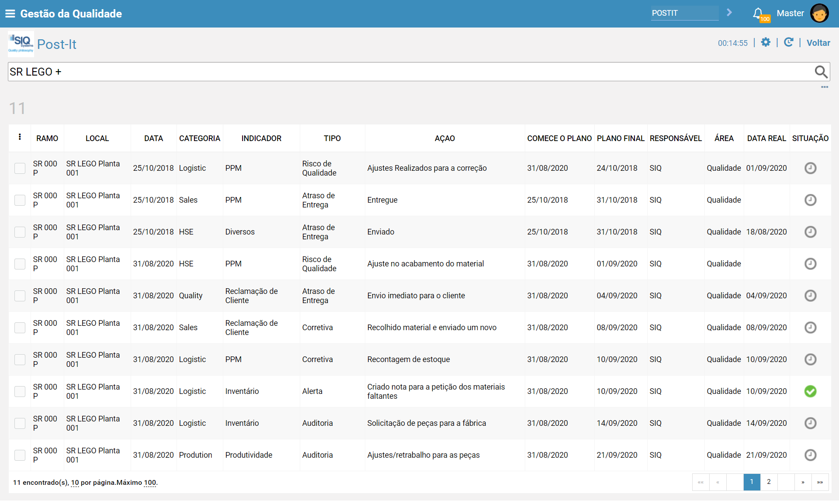Image resolution: width=839 pixels, height=504 pixels.
Task: Change the 10 per page value in the footer
Action: click(75, 483)
